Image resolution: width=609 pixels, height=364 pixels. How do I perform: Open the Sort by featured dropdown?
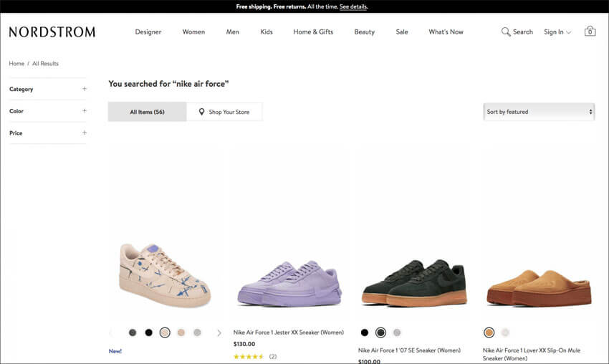pyautogui.click(x=539, y=112)
